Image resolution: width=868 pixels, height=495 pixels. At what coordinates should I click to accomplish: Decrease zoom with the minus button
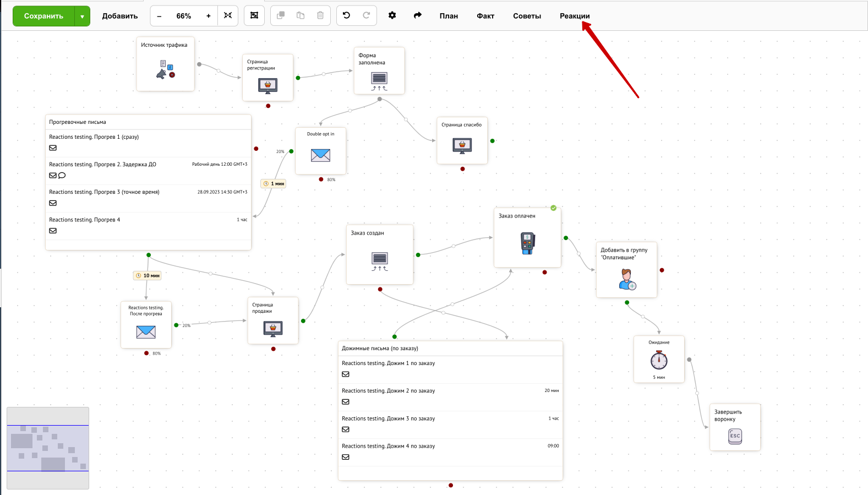[159, 16]
